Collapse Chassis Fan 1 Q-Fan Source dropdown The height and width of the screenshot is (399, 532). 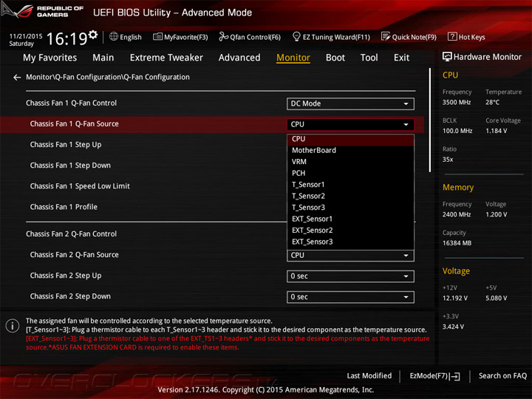350,125
